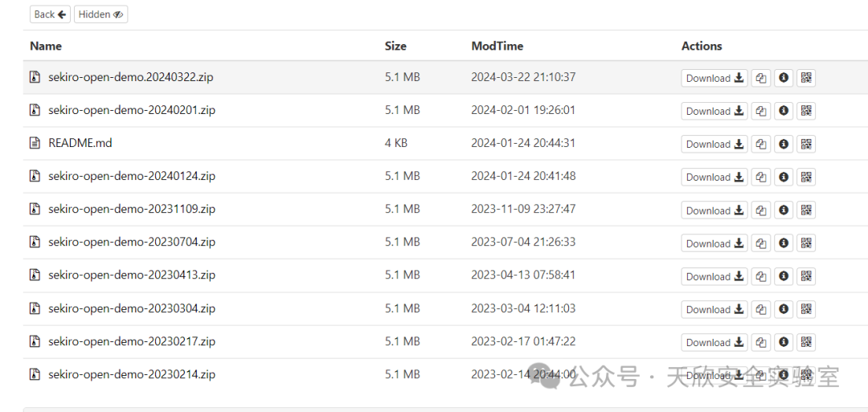Image resolution: width=868 pixels, height=412 pixels.
Task: Click the zip file icon next to sekiro-open-demo-20230304.zip
Action: tap(35, 308)
